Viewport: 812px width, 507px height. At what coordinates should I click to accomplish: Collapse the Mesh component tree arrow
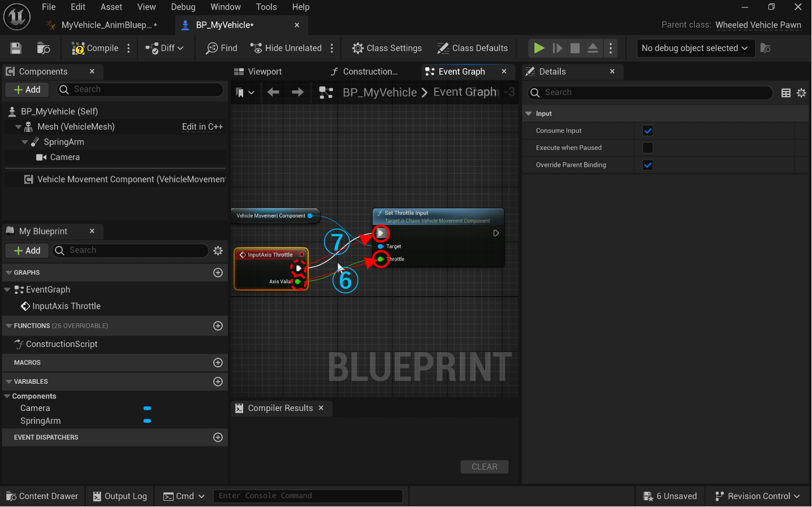click(x=19, y=127)
